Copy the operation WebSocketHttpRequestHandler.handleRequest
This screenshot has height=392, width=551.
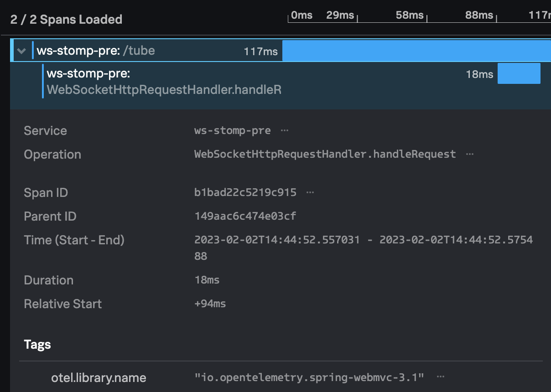click(x=469, y=154)
